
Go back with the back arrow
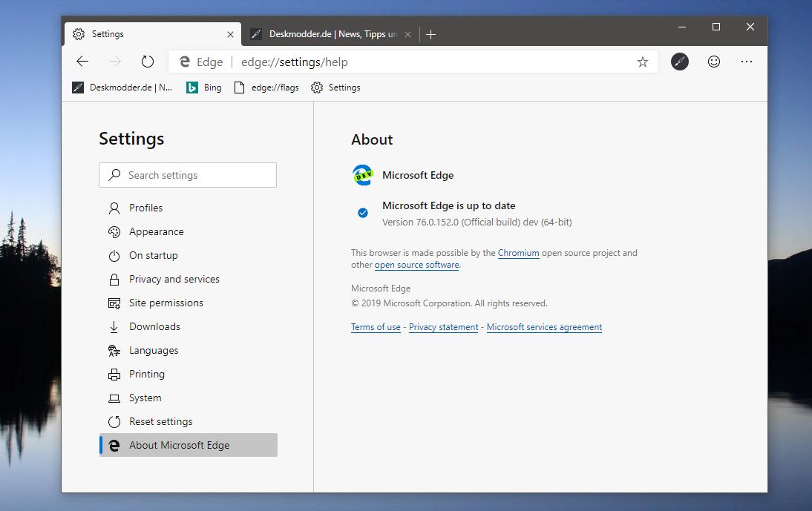[82, 62]
